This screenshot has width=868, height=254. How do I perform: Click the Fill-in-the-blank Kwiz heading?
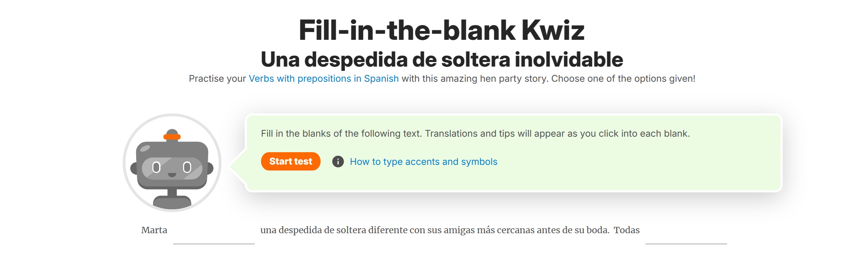click(441, 30)
